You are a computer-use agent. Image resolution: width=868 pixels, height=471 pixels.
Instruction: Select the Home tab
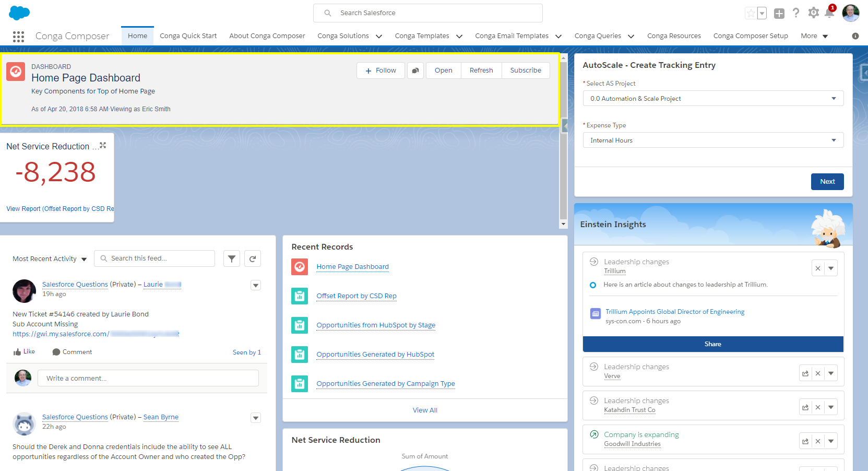pyautogui.click(x=138, y=36)
